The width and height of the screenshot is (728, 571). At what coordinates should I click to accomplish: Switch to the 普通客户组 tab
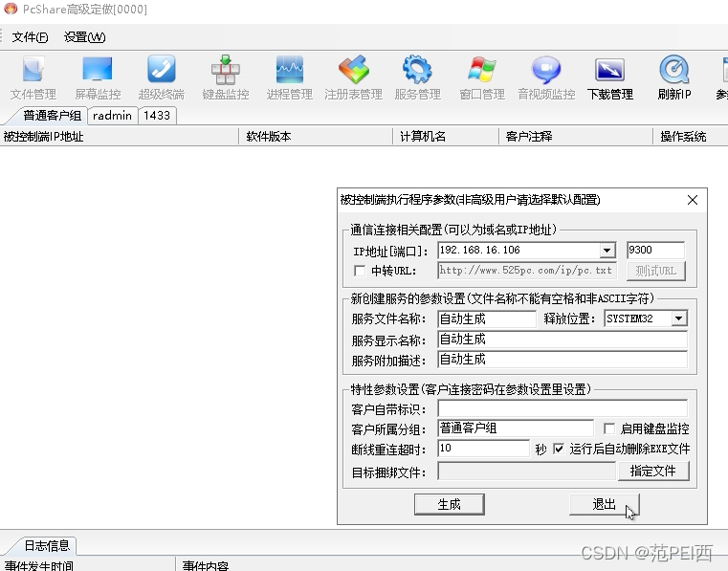(52, 116)
